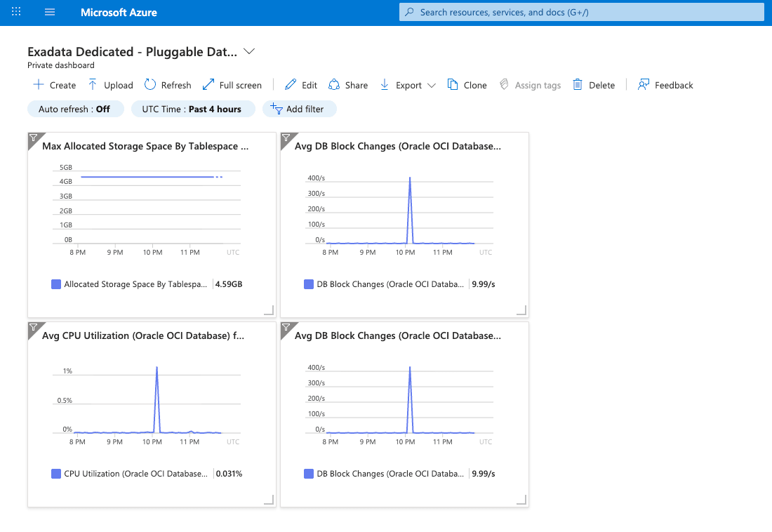
Task: Toggle Auto refresh setting
Action: [75, 109]
